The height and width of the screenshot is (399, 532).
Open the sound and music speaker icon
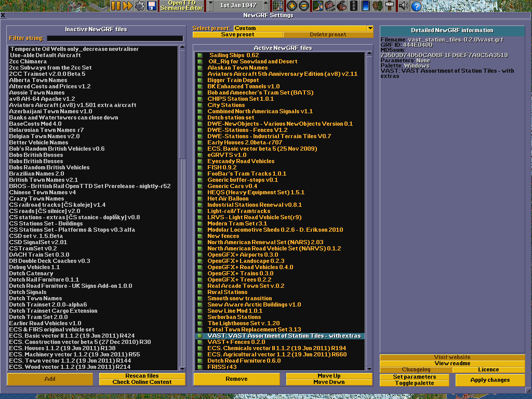click(403, 6)
